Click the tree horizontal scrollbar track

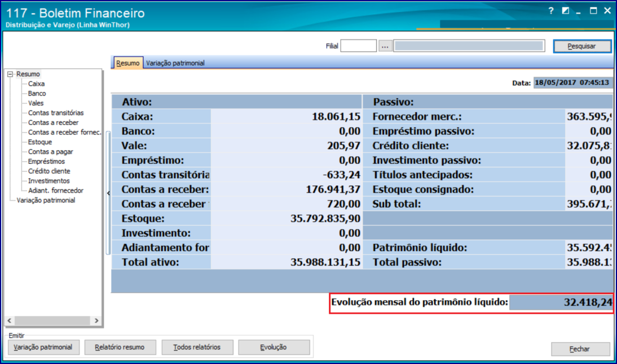click(x=52, y=321)
